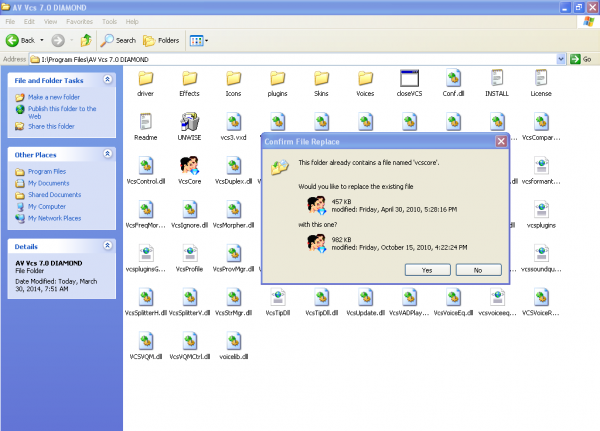The image size is (600, 431).
Task: Click Yes to replace the file
Action: (x=427, y=269)
